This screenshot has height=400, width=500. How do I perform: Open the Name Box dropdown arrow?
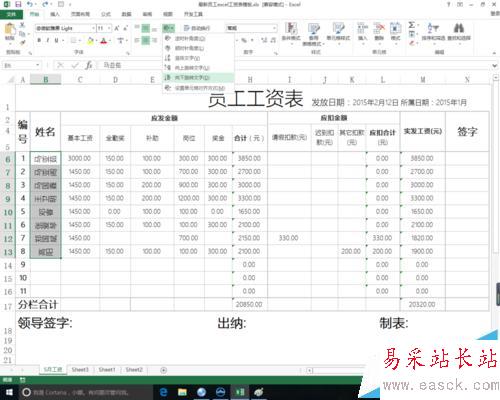pyautogui.click(x=38, y=65)
